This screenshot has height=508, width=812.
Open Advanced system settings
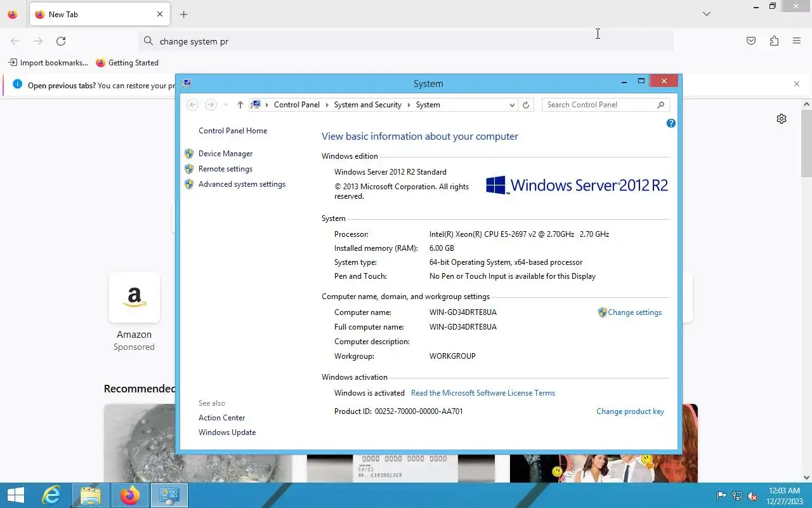[242, 184]
